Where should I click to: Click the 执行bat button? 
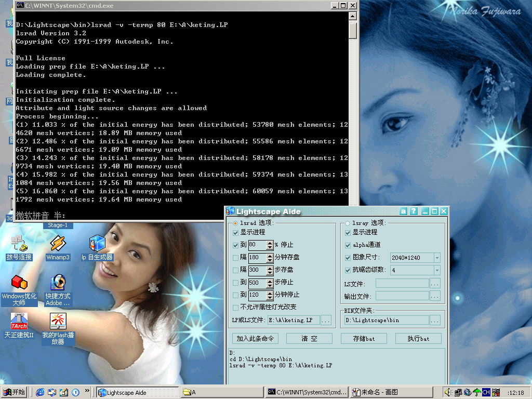(x=418, y=339)
